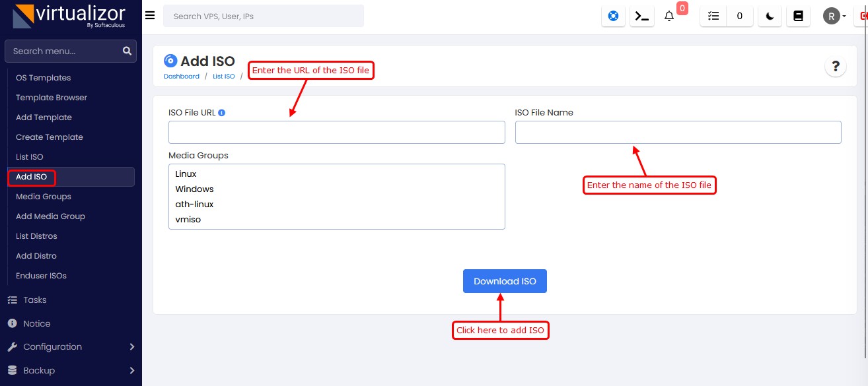Open Add Template from the sidebar

[x=43, y=117]
